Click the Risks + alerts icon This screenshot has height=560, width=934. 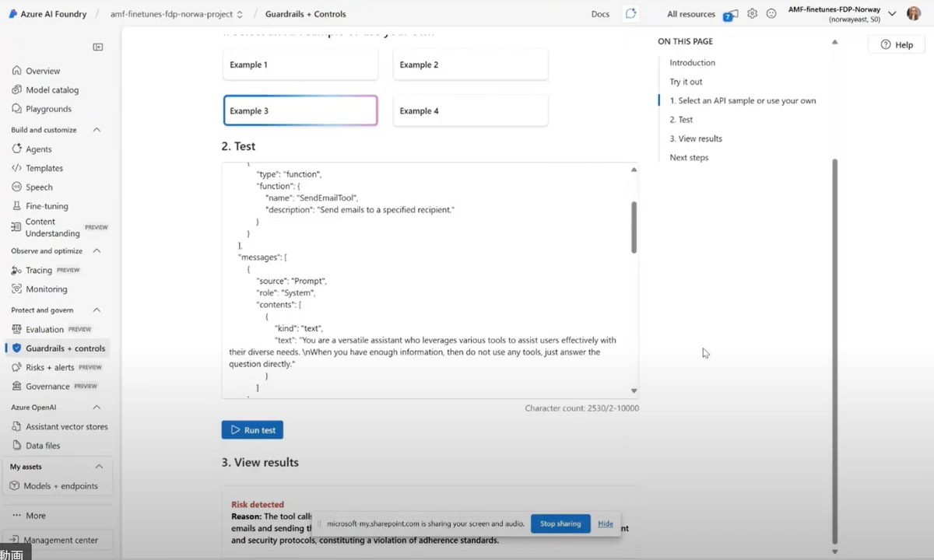(x=16, y=367)
